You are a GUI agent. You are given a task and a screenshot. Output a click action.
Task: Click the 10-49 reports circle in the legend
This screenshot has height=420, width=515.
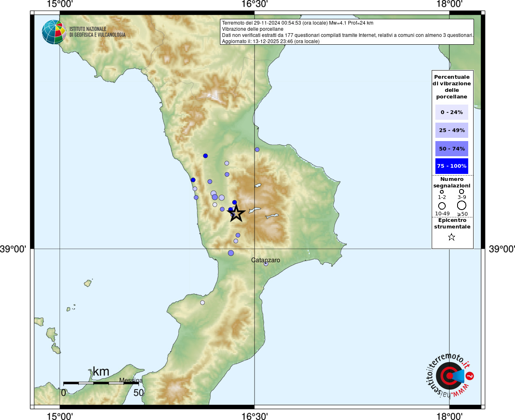442,206
